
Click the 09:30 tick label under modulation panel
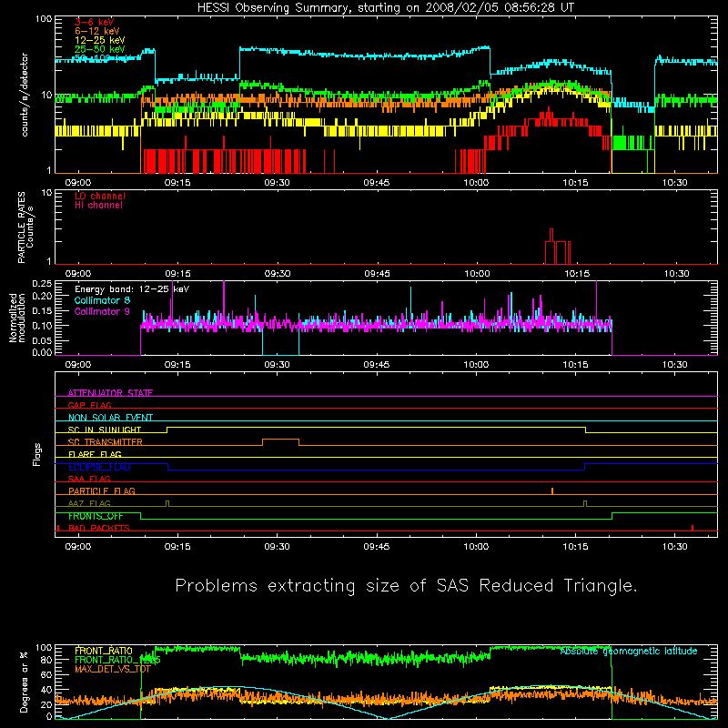coord(278,365)
